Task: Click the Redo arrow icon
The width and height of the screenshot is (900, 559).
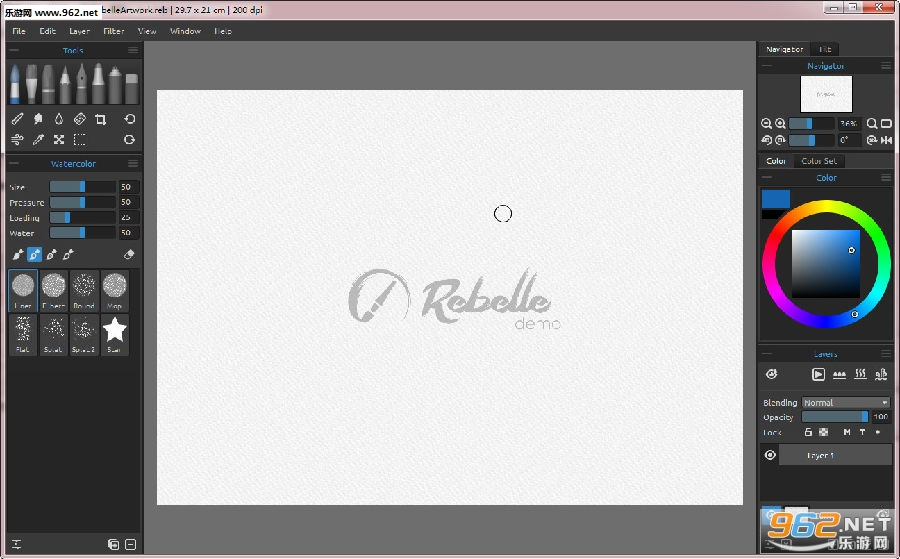Action: tap(130, 139)
